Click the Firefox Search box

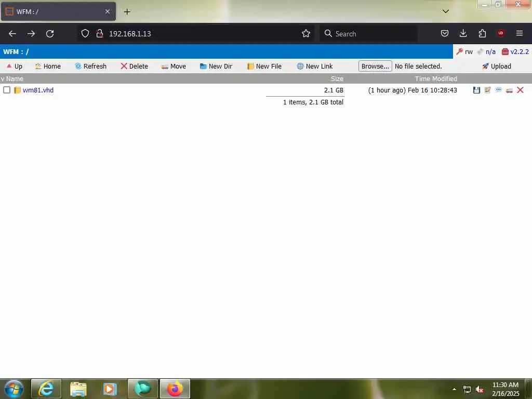[x=368, y=34]
